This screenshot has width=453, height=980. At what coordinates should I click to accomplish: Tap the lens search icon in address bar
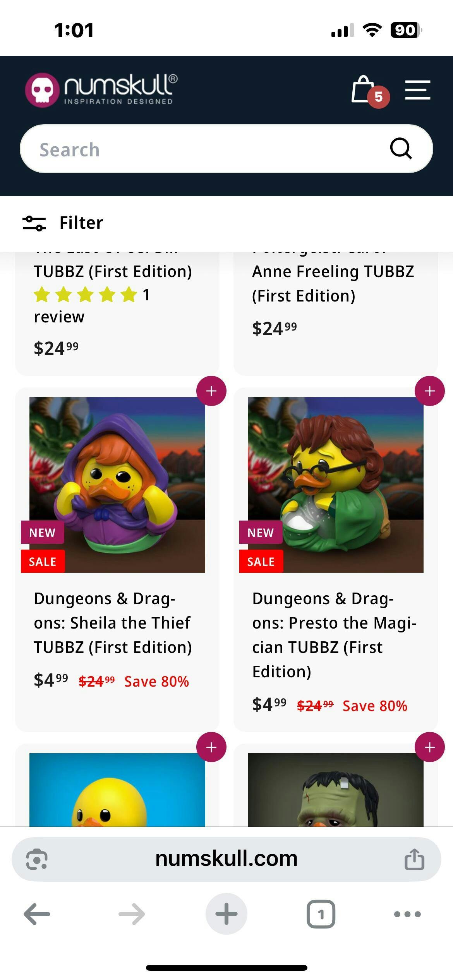37,859
